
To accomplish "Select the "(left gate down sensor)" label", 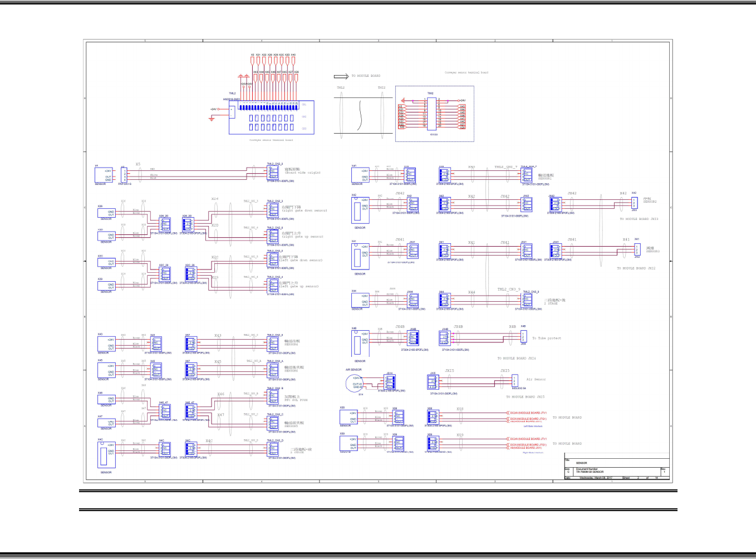I will 301,260.
